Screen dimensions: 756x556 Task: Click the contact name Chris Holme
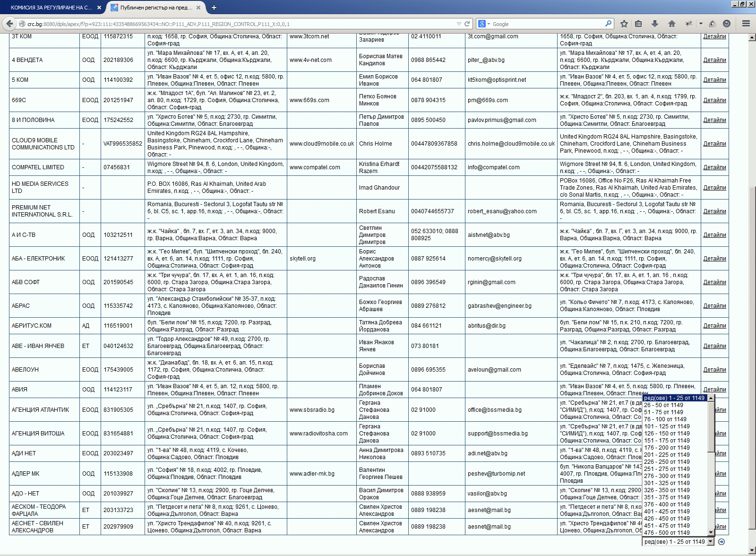point(375,144)
